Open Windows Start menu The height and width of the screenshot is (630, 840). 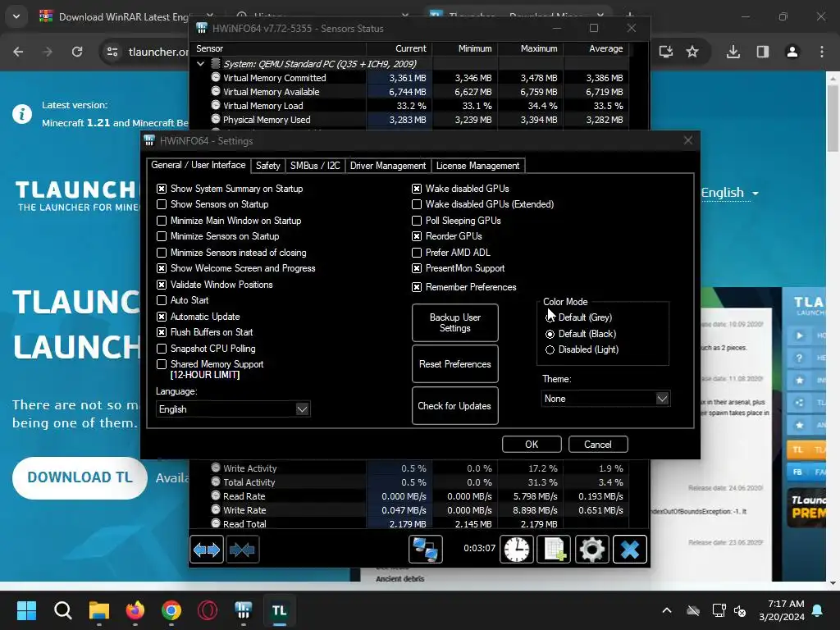(x=26, y=610)
